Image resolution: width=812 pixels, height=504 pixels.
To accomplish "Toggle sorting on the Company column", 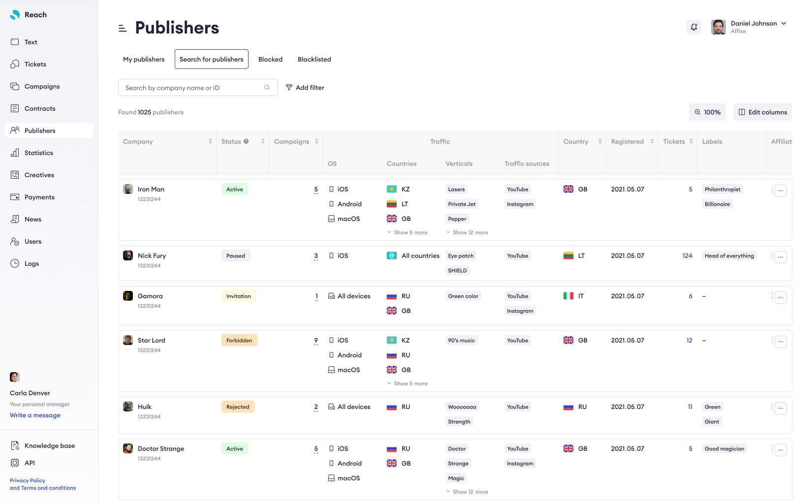I will pos(210,141).
